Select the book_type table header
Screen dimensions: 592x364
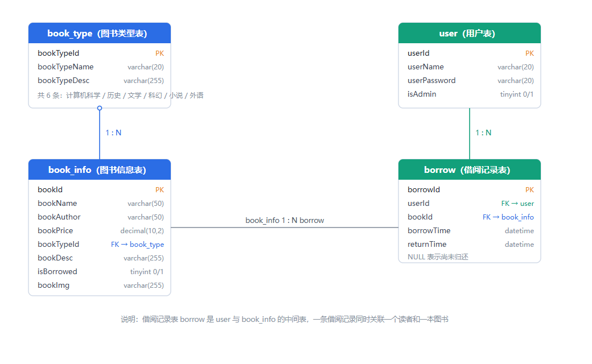(99, 33)
